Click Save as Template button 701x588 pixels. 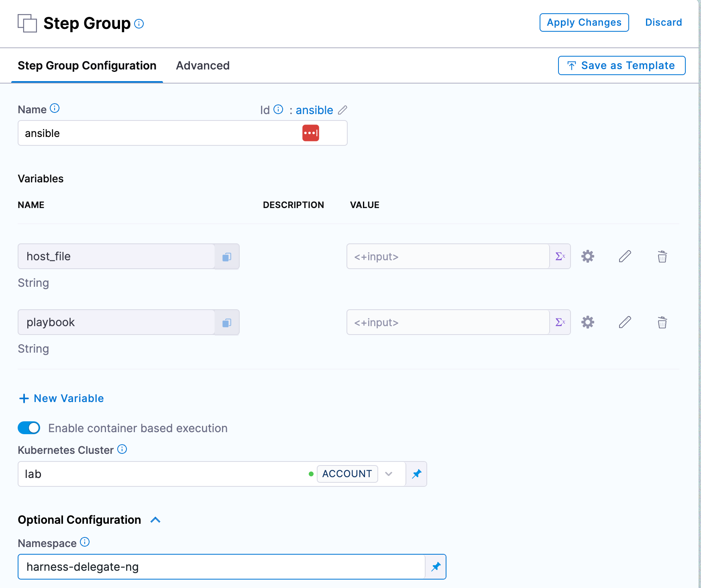coord(622,65)
